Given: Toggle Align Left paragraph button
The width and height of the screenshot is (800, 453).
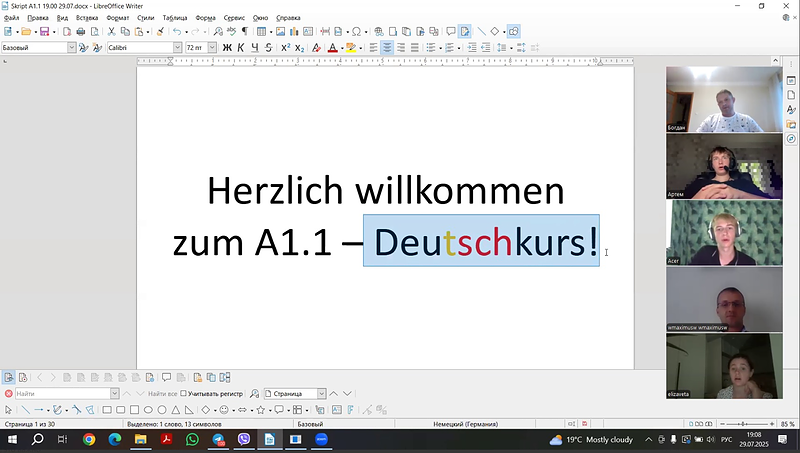Looking at the screenshot, I should tap(373, 47).
